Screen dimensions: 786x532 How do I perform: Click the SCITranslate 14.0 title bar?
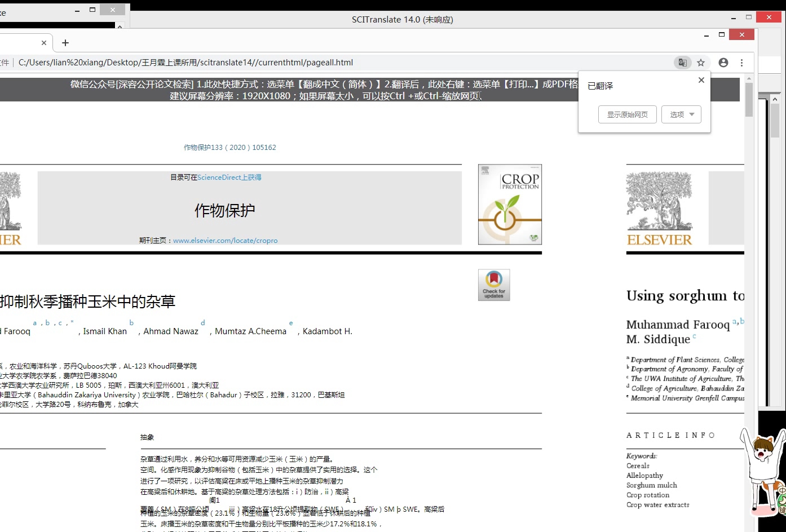(403, 19)
